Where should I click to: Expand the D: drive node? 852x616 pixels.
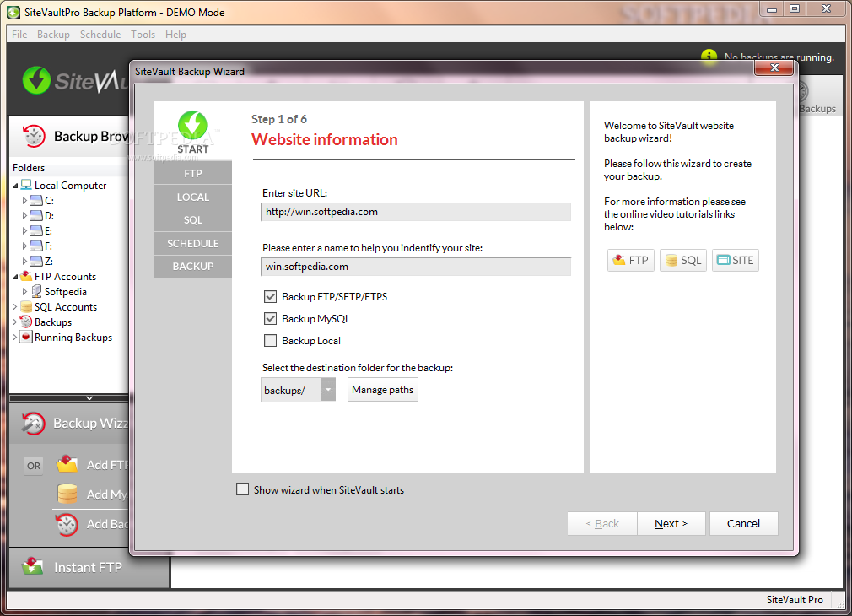[24, 216]
